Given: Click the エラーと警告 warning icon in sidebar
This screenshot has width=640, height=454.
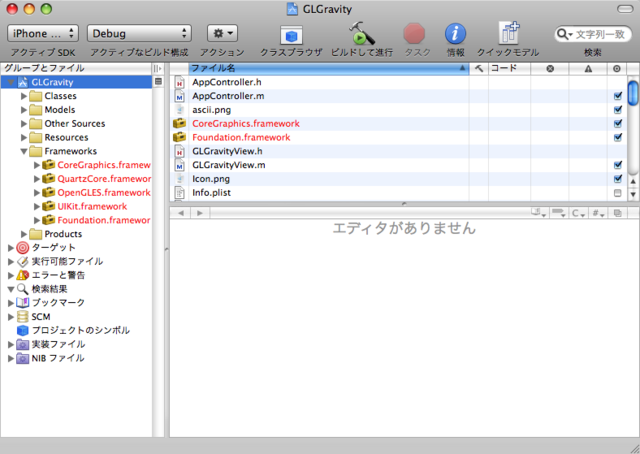Looking at the screenshot, I should tap(22, 275).
